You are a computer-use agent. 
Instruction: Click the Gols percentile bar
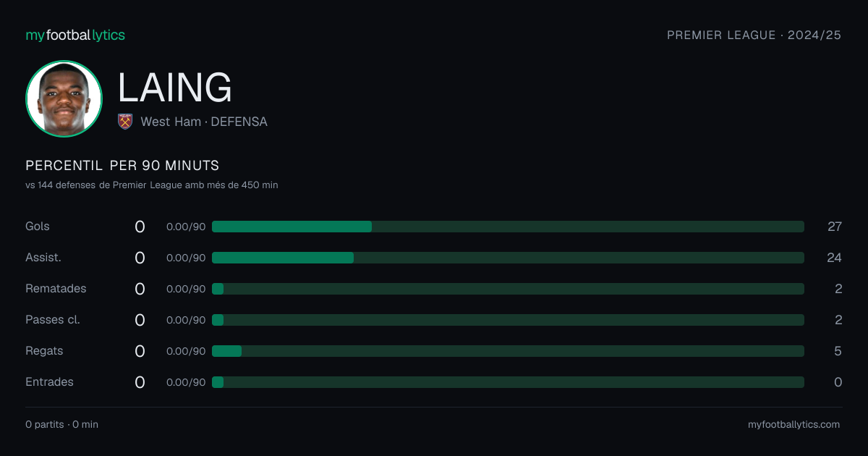(x=508, y=227)
